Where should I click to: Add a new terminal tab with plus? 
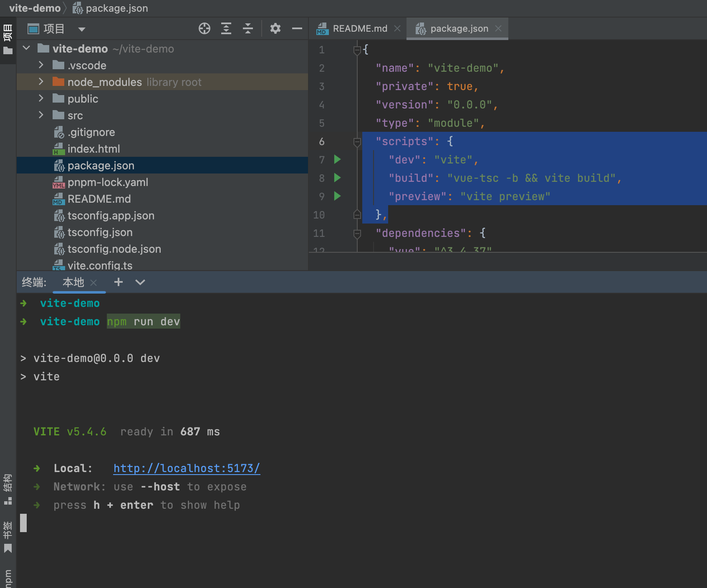pos(119,282)
